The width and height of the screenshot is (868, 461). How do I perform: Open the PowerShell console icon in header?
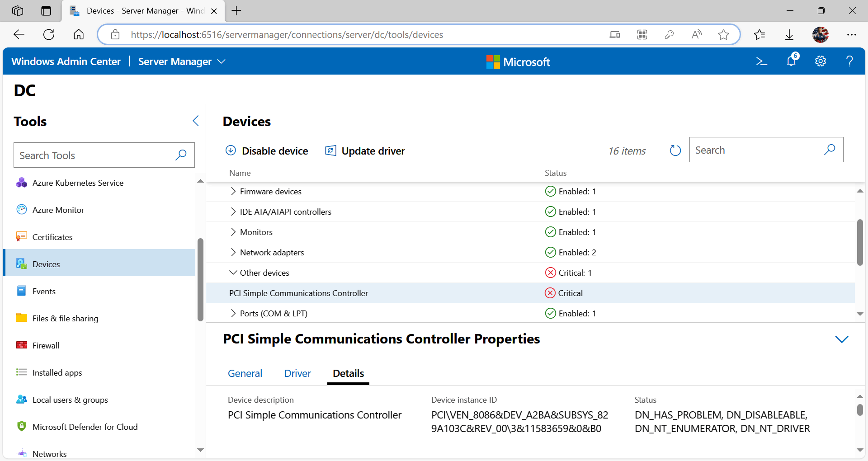[762, 61]
